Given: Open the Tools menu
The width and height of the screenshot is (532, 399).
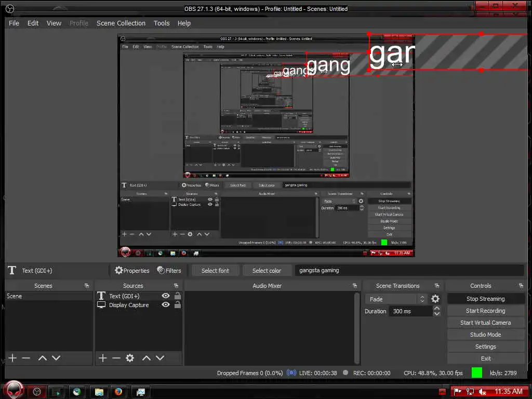Looking at the screenshot, I should (x=162, y=23).
